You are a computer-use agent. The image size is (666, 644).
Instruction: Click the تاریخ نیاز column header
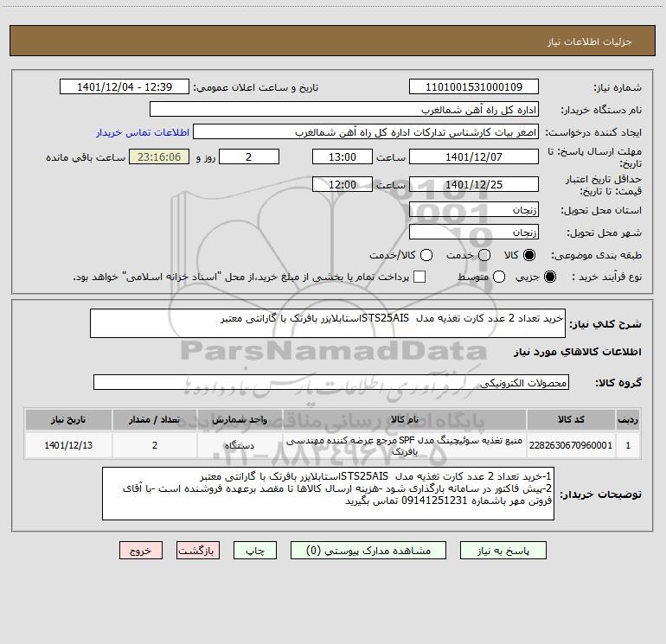coord(68,419)
